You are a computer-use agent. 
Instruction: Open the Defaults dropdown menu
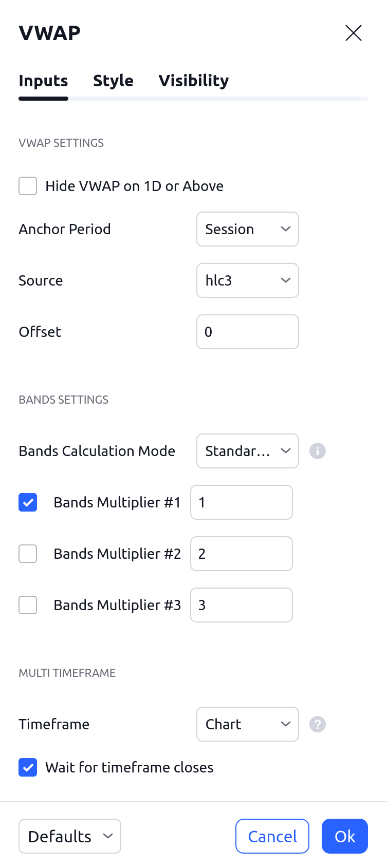[x=70, y=836]
